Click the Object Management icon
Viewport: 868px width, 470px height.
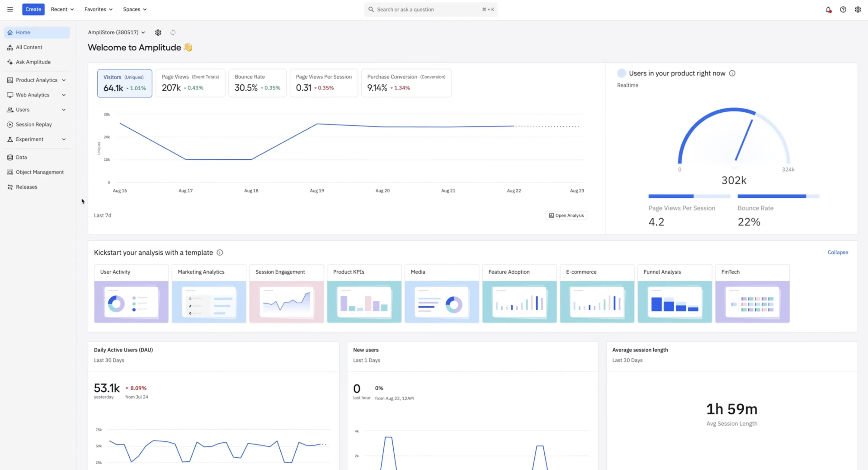(10, 172)
